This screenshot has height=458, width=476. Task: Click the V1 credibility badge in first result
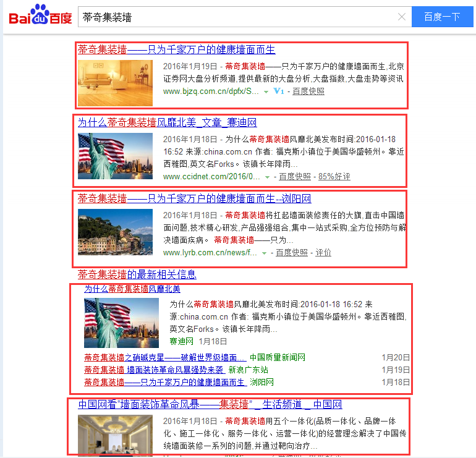[278, 91]
